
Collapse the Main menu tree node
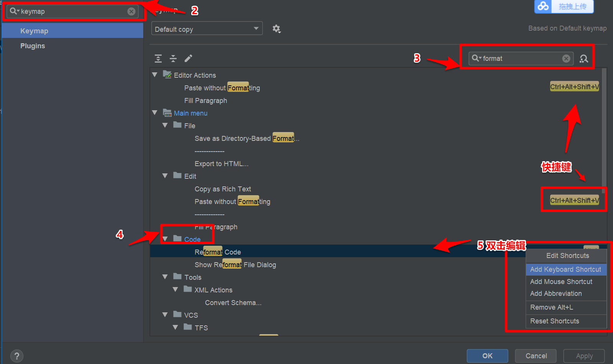tap(155, 113)
